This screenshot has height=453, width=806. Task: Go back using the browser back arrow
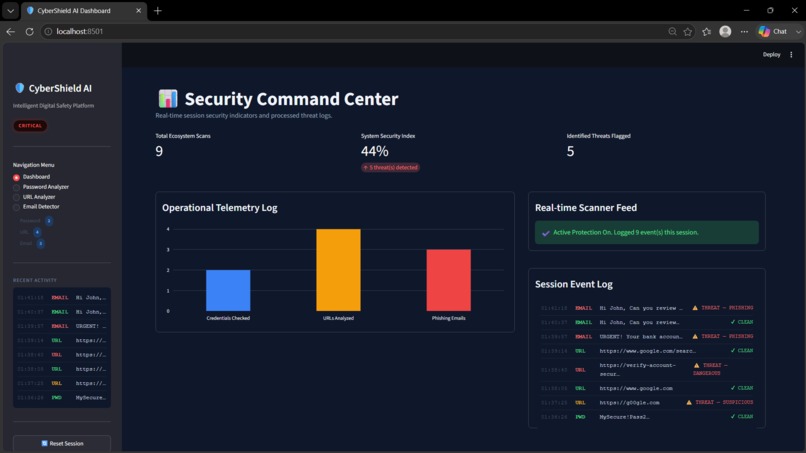pos(10,31)
